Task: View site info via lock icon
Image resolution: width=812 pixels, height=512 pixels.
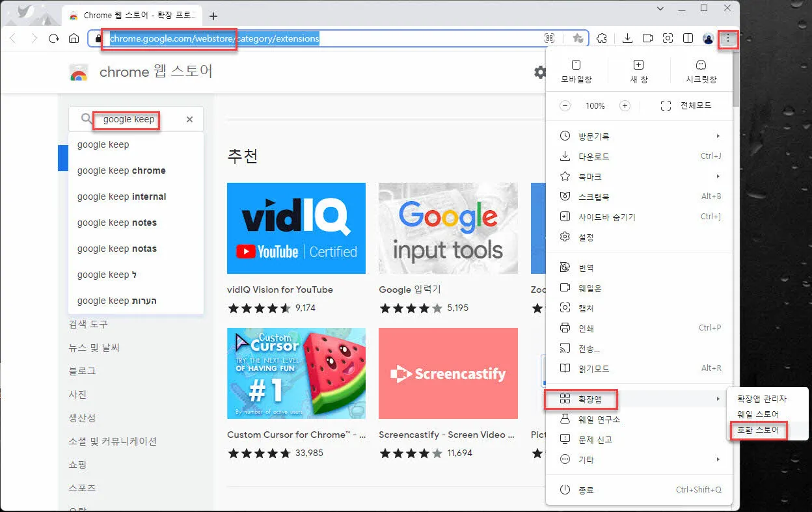Action: pyautogui.click(x=99, y=38)
